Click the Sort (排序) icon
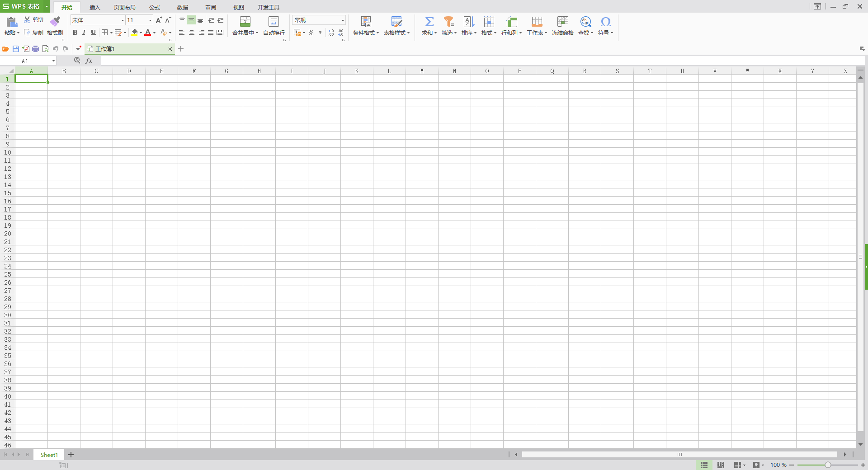 point(469,21)
